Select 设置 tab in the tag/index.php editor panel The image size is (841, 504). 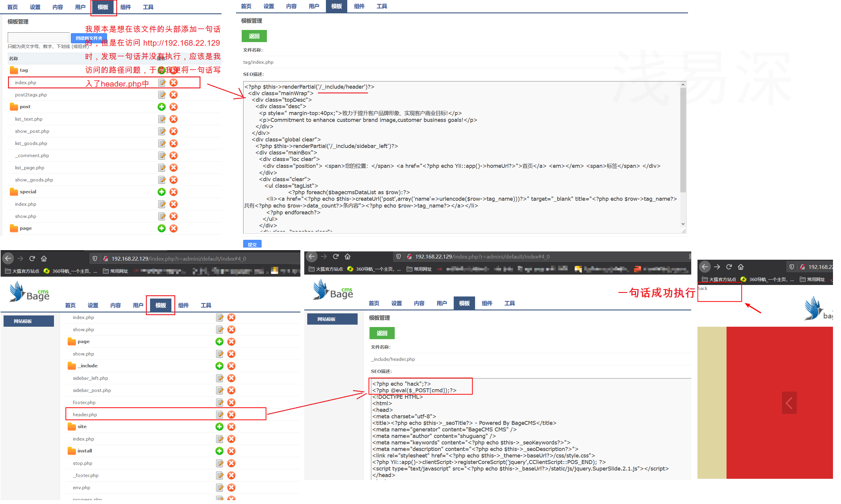point(269,6)
